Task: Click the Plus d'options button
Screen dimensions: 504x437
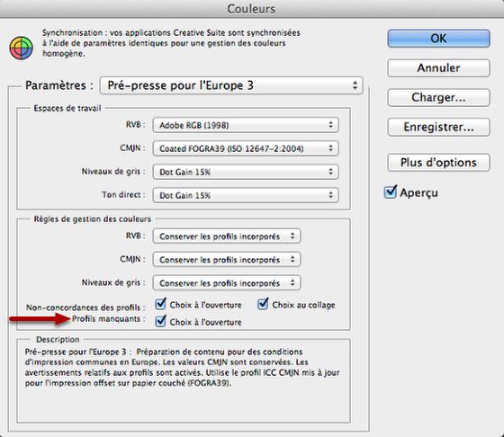Action: (438, 163)
